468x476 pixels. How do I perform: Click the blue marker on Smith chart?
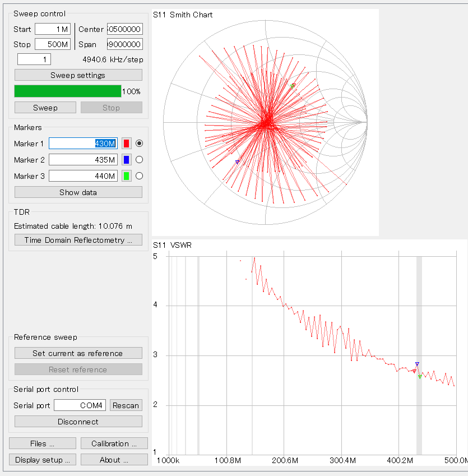coord(237,162)
